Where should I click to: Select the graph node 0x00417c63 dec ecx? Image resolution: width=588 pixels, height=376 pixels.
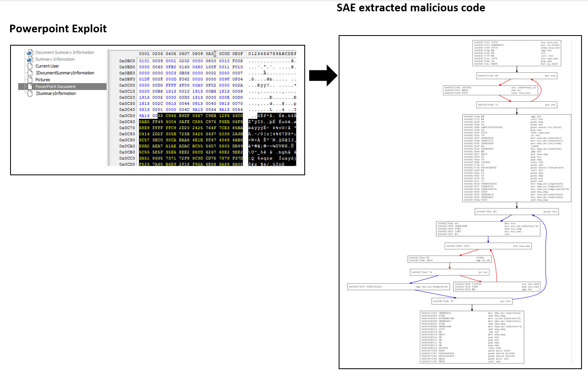coord(517,76)
